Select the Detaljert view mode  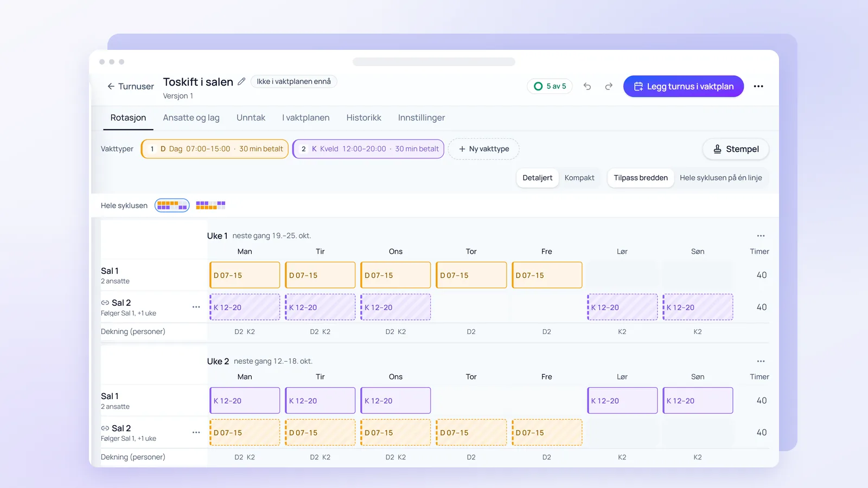point(537,178)
